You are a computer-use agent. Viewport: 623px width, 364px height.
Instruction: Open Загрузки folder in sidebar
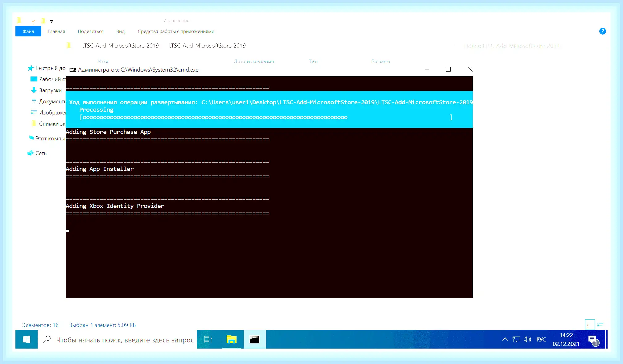(47, 90)
